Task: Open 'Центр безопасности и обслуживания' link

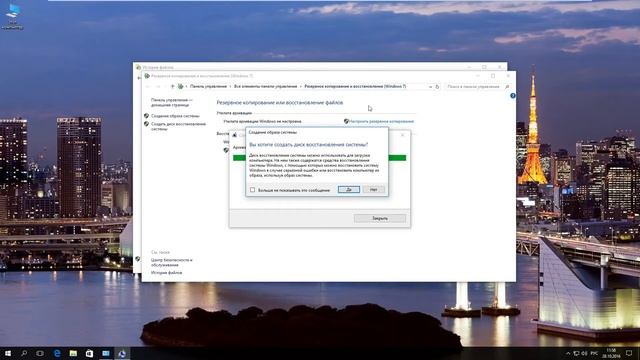Action: click(x=171, y=262)
